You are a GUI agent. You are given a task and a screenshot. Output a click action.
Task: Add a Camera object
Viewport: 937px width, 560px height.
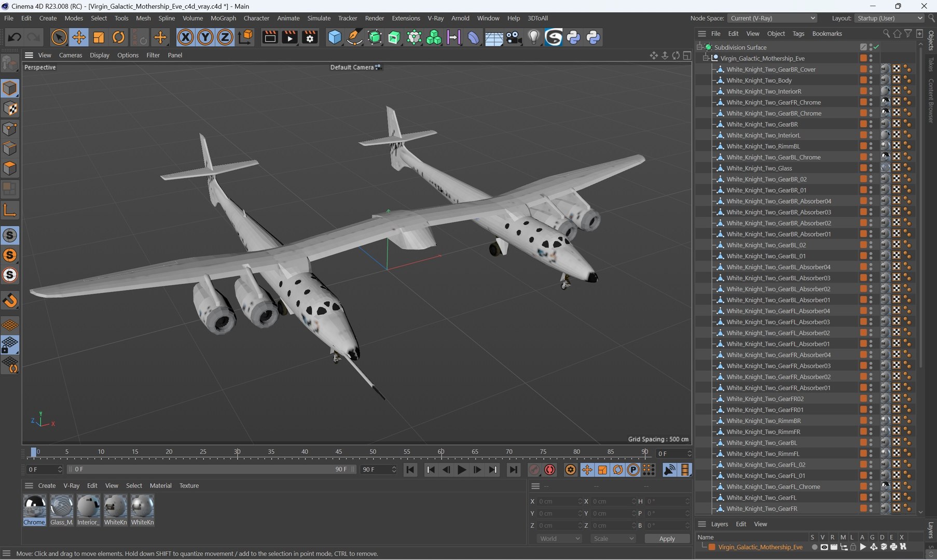(x=514, y=37)
